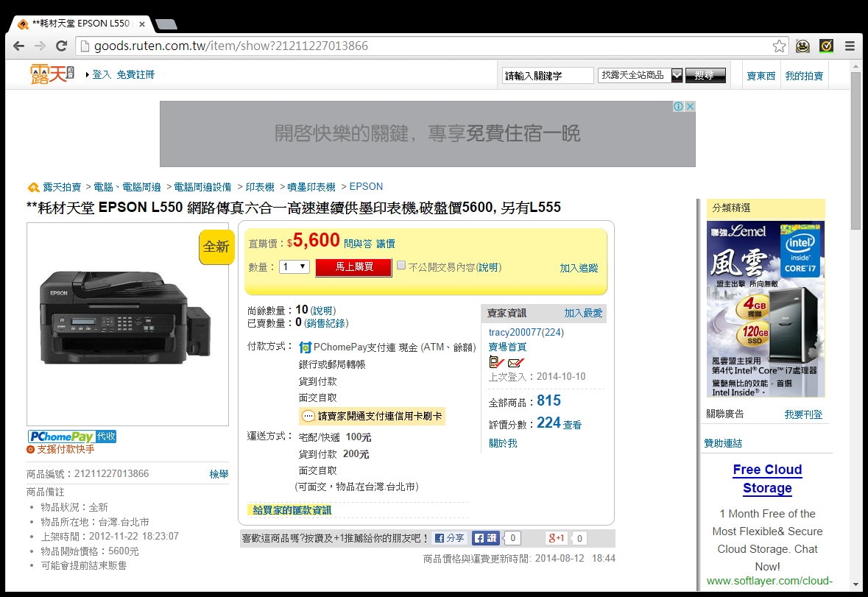
Task: Click breadcrumb 露天拍賣
Action: coord(62,187)
